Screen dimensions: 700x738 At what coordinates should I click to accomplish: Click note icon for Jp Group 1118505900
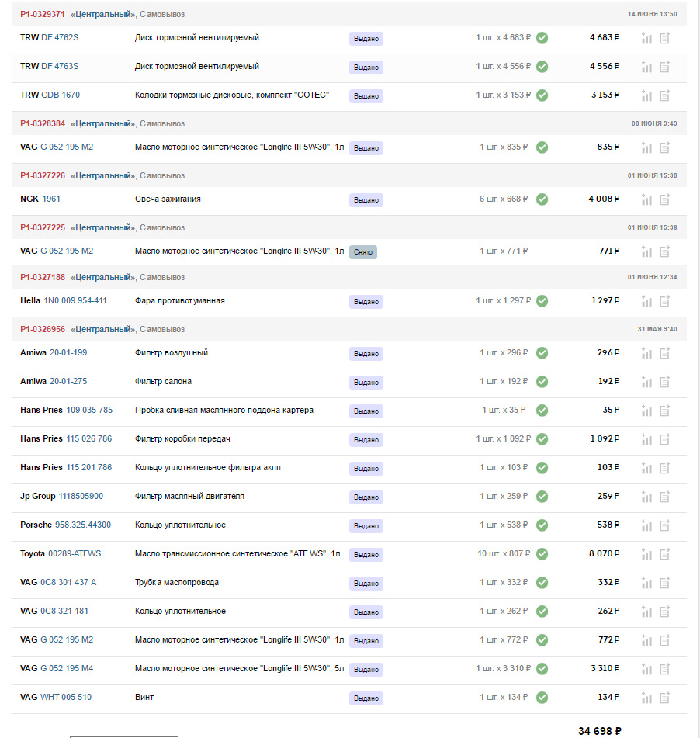pyautogui.click(x=665, y=497)
